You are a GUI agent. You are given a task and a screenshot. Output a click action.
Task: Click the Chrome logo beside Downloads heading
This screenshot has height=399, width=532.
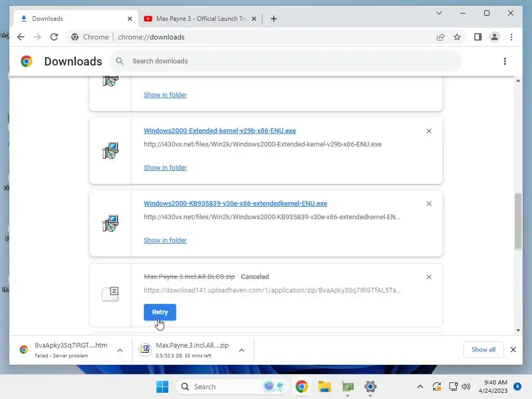[26, 61]
